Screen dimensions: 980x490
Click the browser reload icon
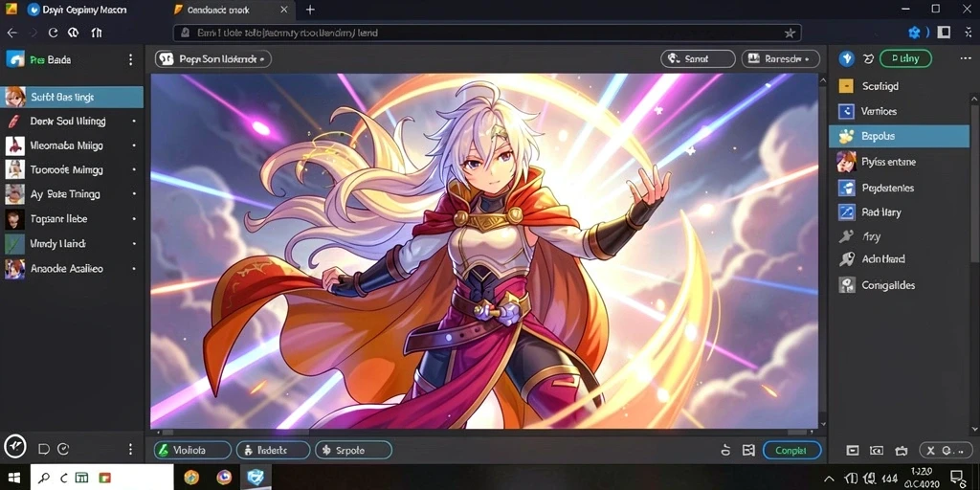click(54, 33)
